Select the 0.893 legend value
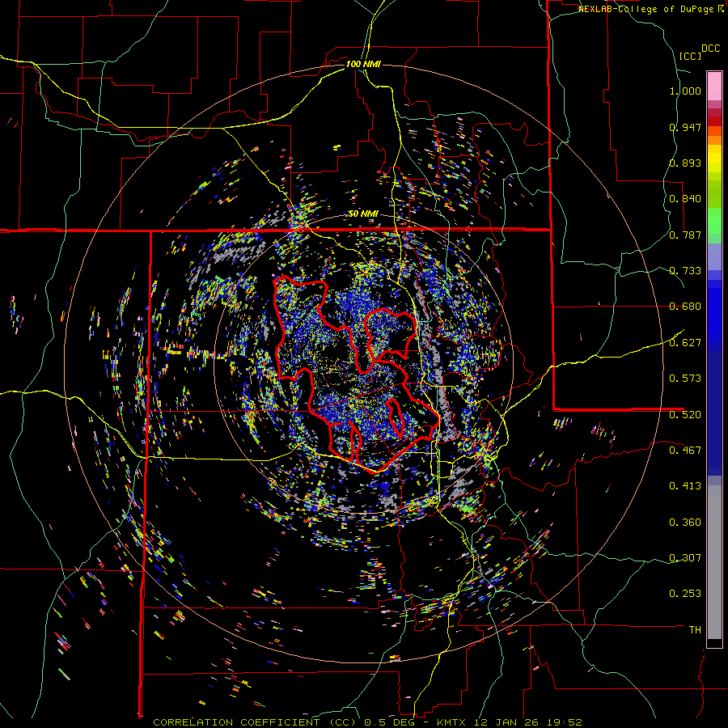Screen dimensions: 728x728 (685, 163)
